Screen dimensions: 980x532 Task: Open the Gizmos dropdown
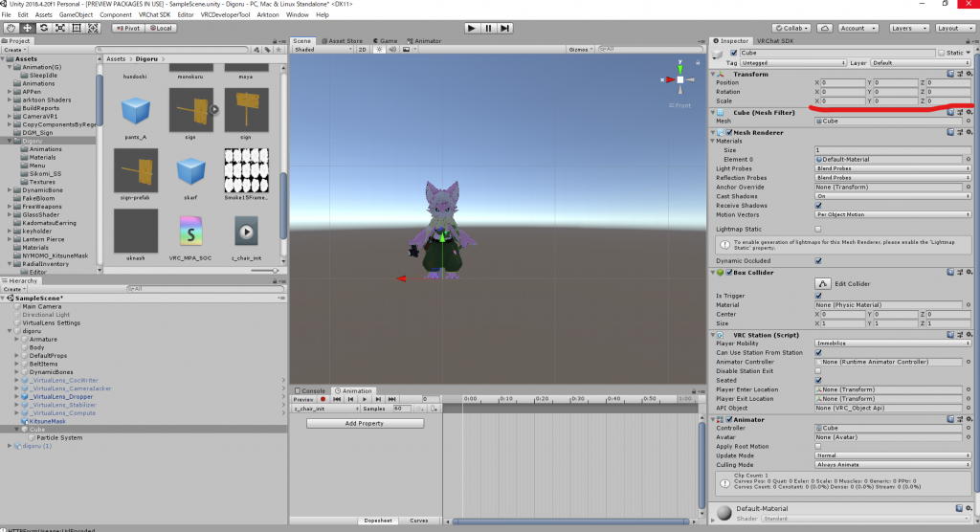[581, 50]
